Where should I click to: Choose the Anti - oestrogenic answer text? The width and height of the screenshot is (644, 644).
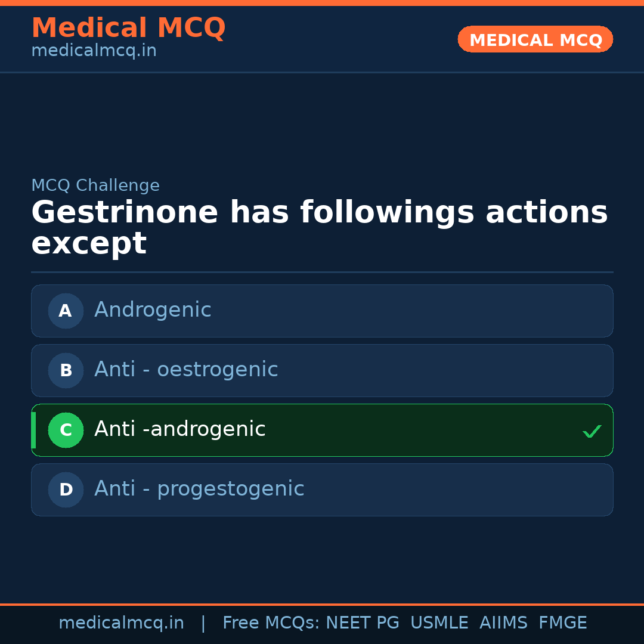click(x=186, y=370)
